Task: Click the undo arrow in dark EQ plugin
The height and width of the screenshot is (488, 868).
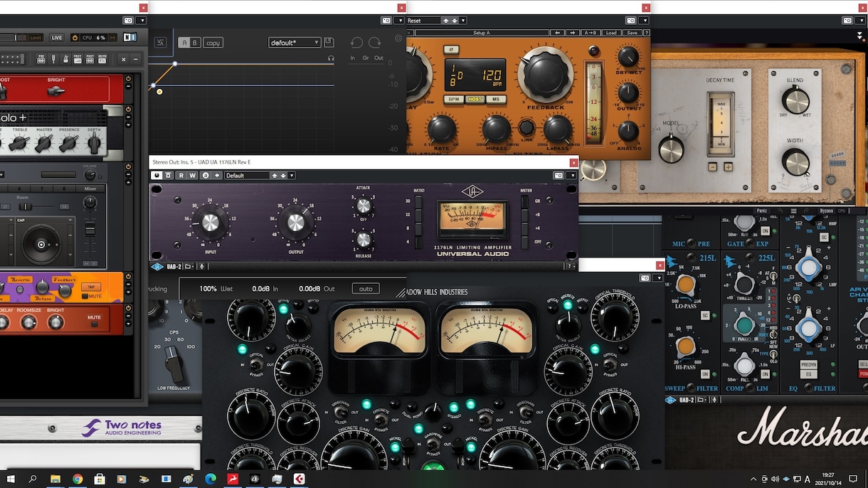Action: pos(356,43)
